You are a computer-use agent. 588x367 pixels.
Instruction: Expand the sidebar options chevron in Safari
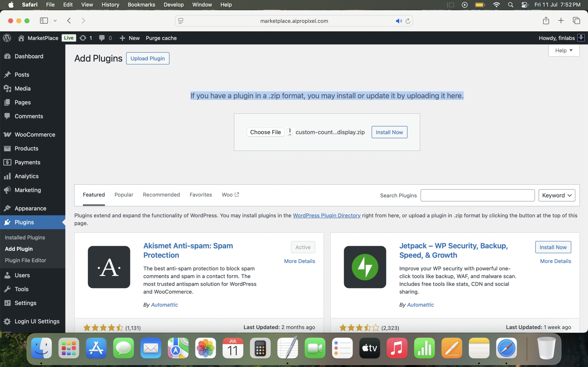click(x=55, y=21)
